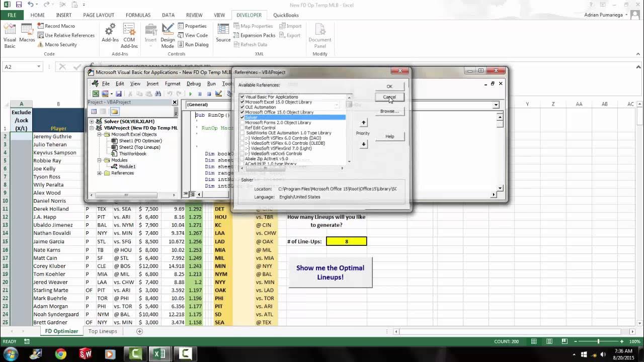The width and height of the screenshot is (644, 362).
Task: Check Abale Zip ActiveX v5.0
Action: 242,158
